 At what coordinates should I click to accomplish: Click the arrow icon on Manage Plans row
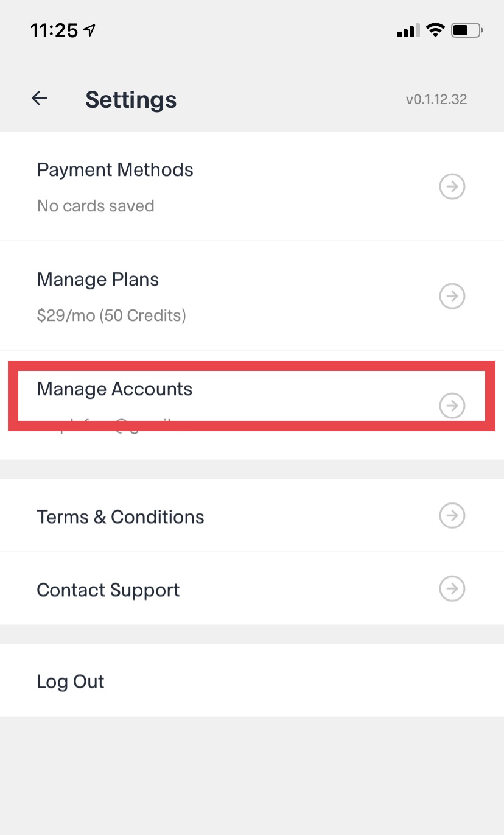[452, 297]
